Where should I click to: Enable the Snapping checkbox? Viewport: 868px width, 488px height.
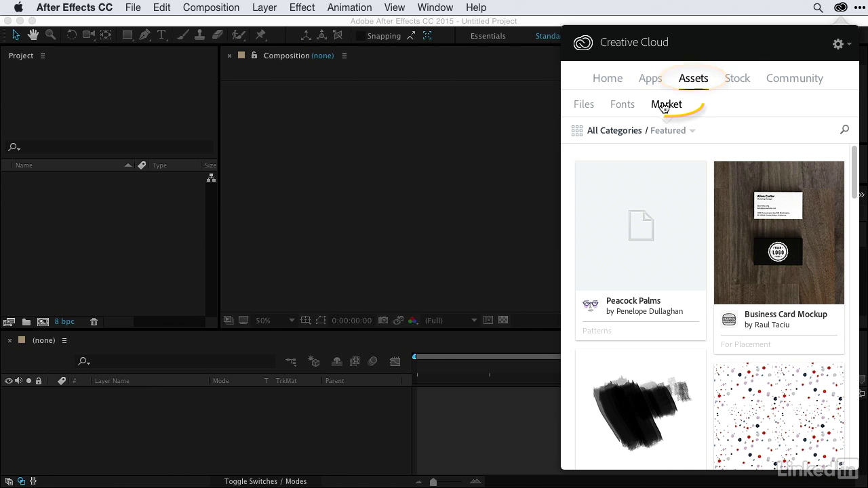coord(360,36)
